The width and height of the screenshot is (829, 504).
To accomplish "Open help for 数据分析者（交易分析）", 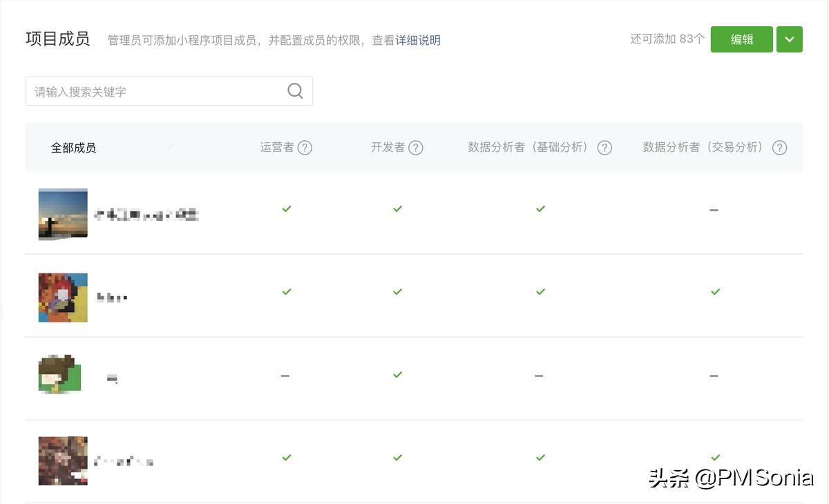I will [x=780, y=148].
